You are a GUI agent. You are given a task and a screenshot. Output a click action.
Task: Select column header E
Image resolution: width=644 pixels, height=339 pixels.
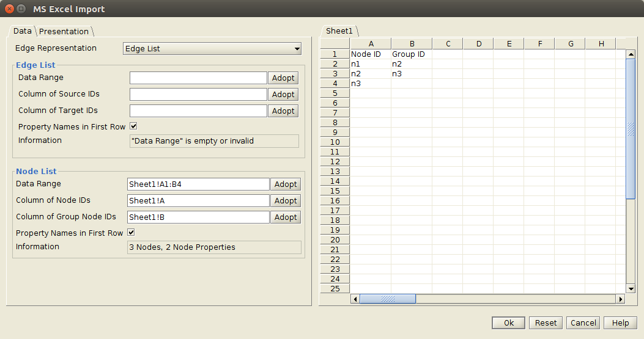509,44
